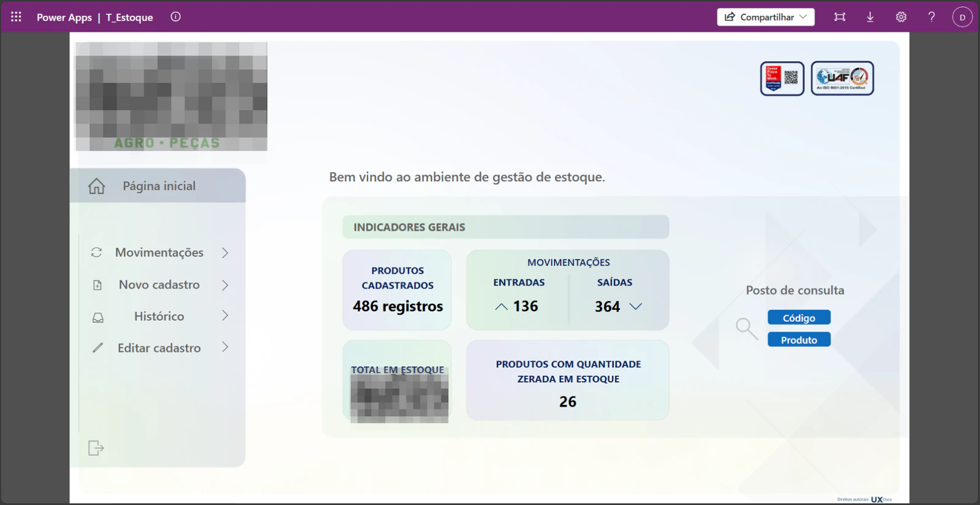Open the Novo cadastro menu item
The height and width of the screenshot is (505, 980).
click(159, 285)
